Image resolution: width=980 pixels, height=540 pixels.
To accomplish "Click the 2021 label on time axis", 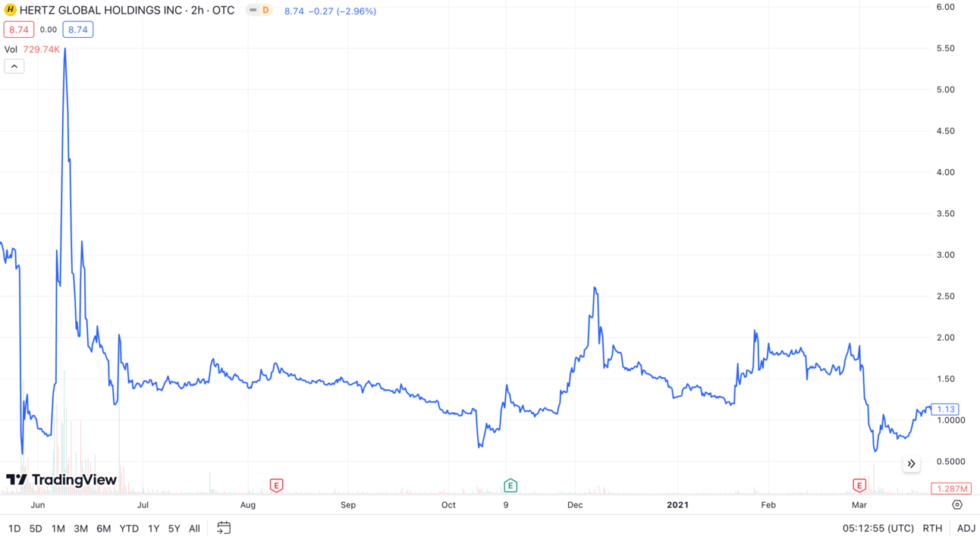I will click(x=677, y=505).
